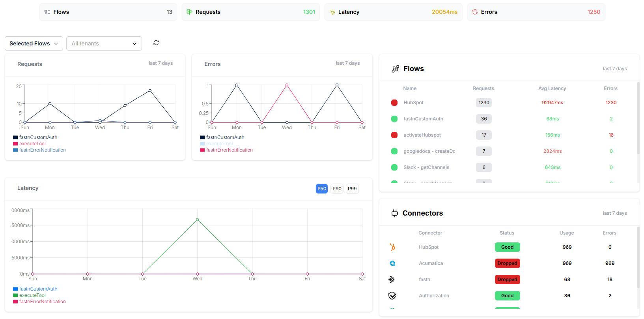
Task: Click the Flows summary card icon
Action: [x=47, y=12]
